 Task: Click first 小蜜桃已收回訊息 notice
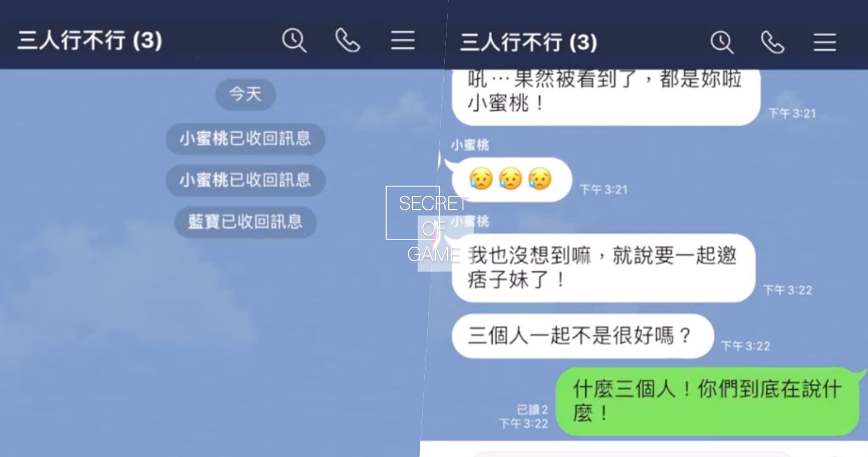(246, 138)
